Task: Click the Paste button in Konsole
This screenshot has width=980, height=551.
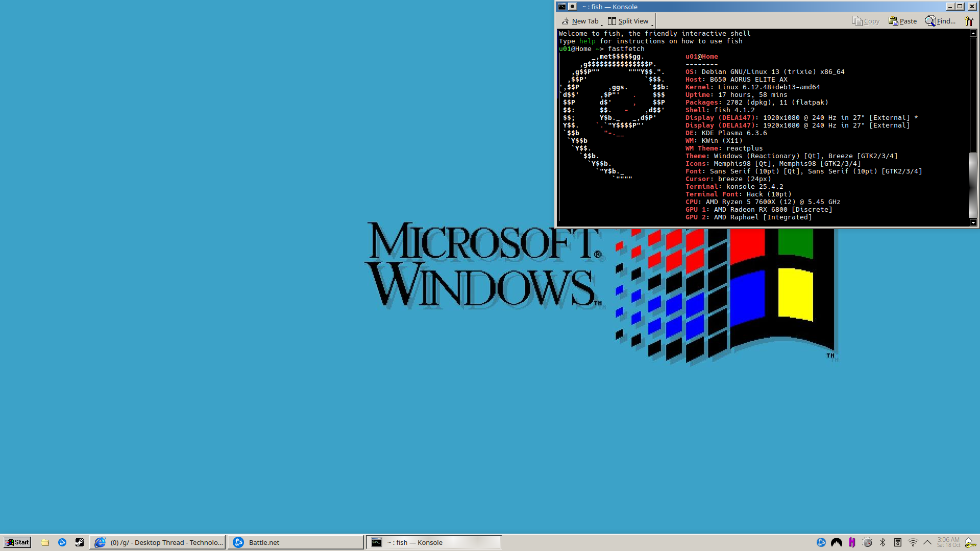Action: [x=902, y=21]
